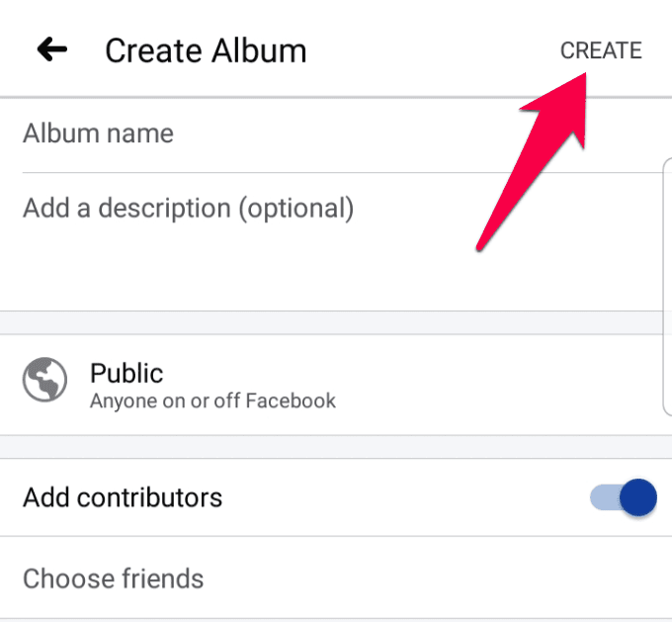The height and width of the screenshot is (622, 672).
Task: Click empty header space left of CREATE
Action: point(435,50)
